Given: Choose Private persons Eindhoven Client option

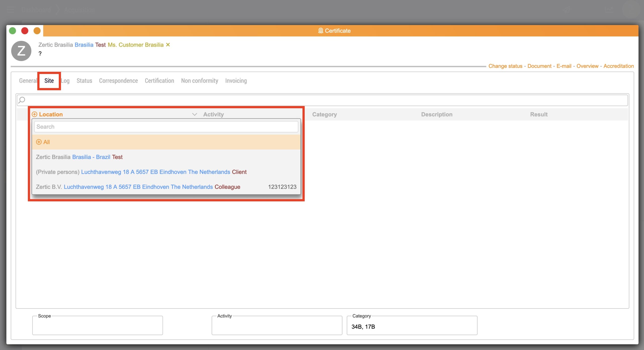Looking at the screenshot, I should (x=141, y=172).
